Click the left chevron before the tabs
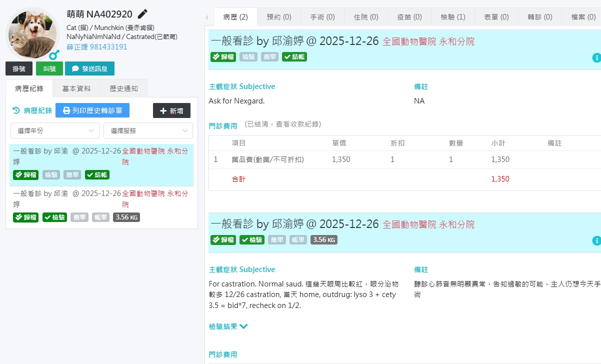Image resolution: width=601 pixels, height=364 pixels. point(207,17)
